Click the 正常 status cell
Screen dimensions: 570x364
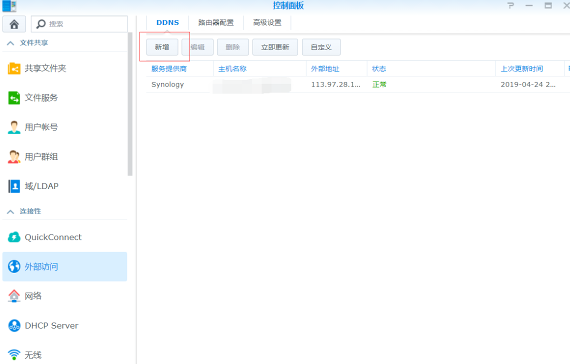coord(379,84)
